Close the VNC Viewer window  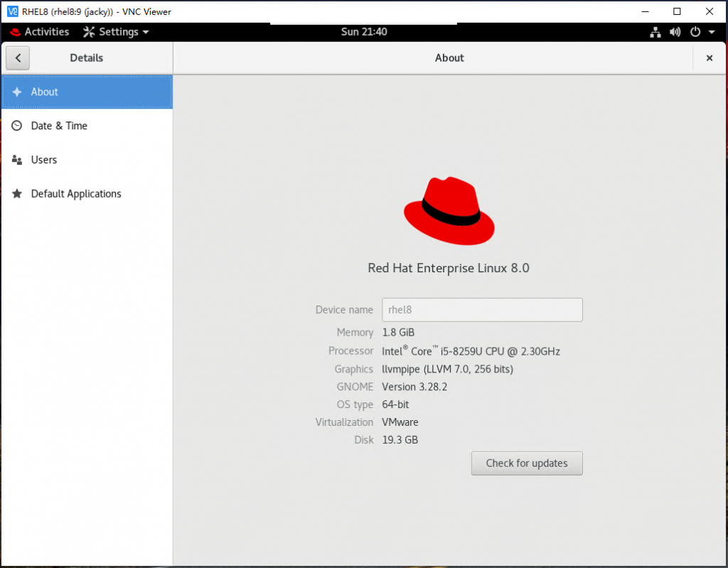click(710, 11)
